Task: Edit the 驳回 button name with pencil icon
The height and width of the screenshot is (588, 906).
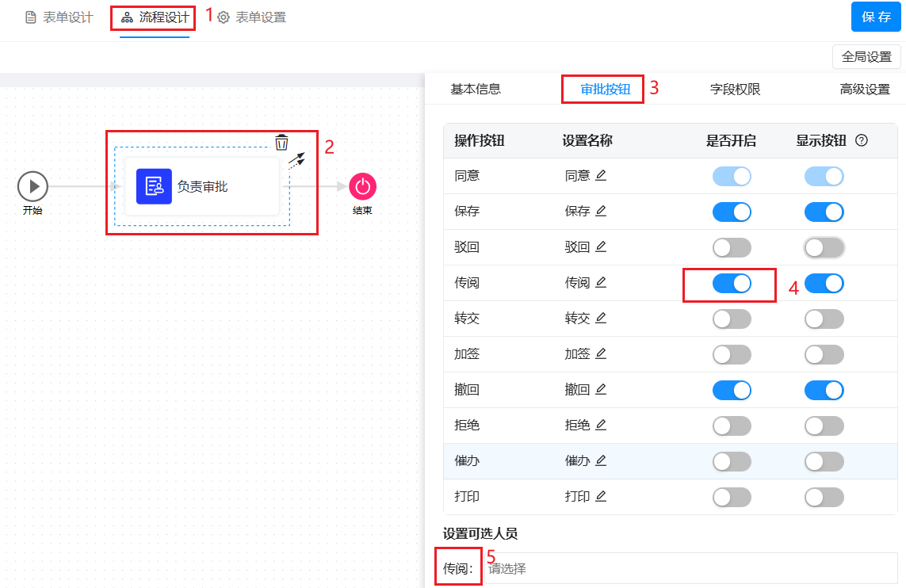Action: point(601,246)
